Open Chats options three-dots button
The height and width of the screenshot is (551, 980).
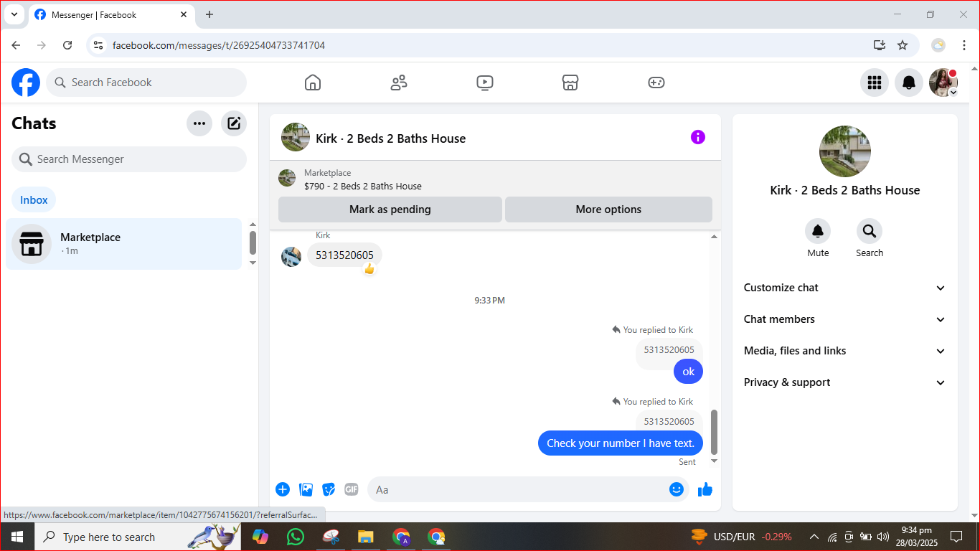point(199,123)
